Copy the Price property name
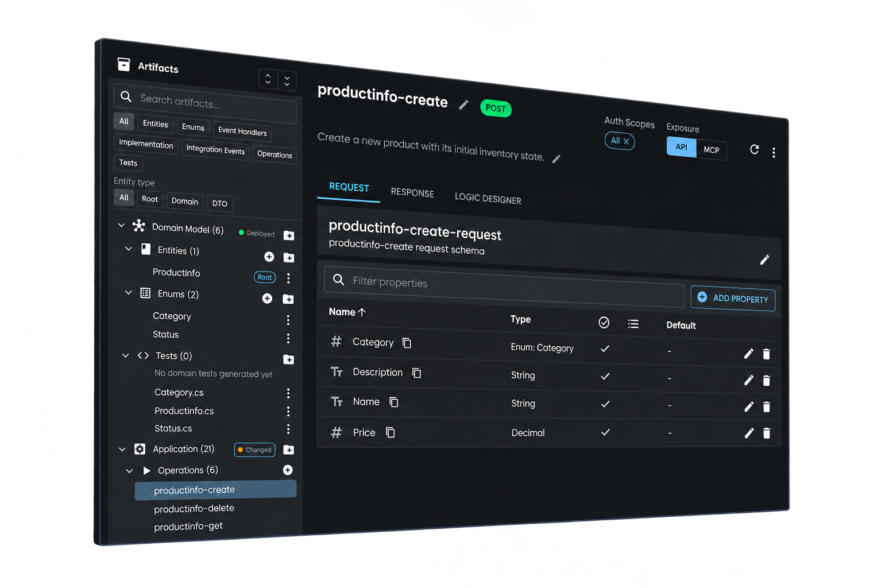882x588 pixels. coord(390,432)
